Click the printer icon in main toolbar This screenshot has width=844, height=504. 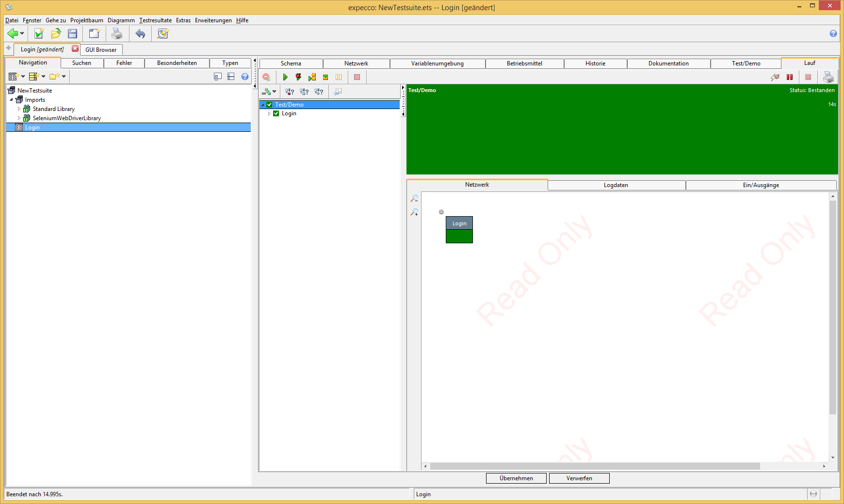click(117, 33)
